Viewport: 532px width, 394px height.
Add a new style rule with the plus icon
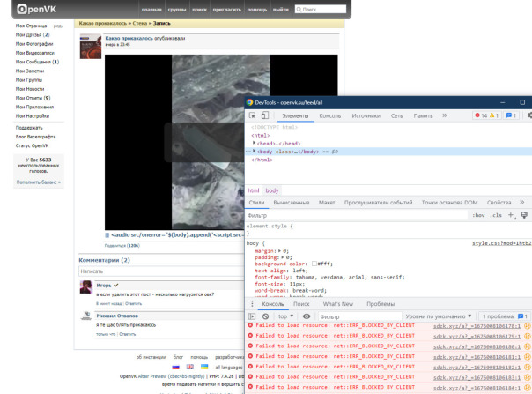click(x=512, y=215)
